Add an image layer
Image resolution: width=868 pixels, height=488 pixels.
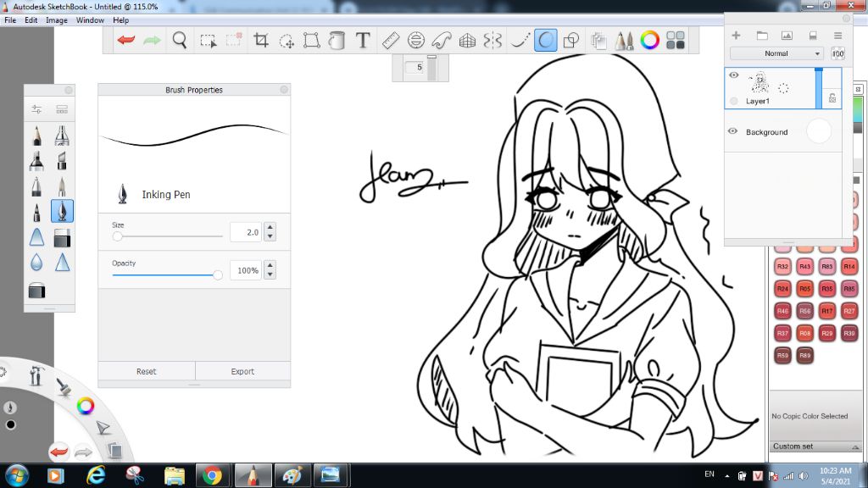tap(787, 36)
